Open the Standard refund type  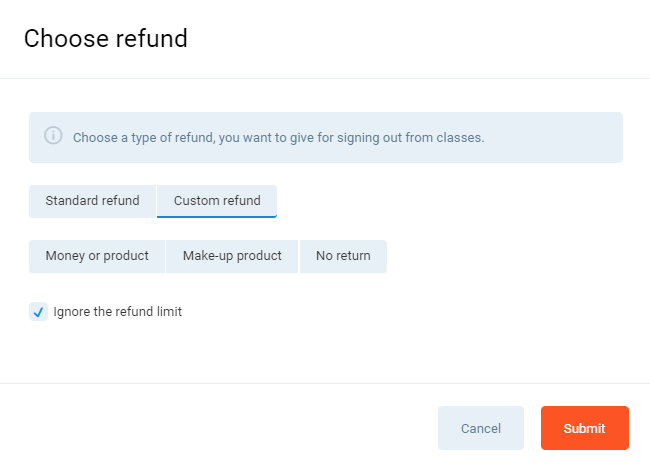pos(92,201)
